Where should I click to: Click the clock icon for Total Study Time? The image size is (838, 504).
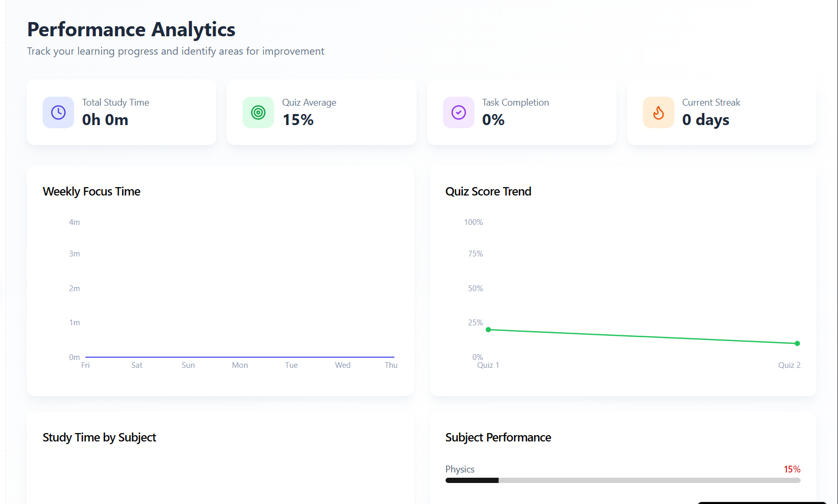point(58,112)
